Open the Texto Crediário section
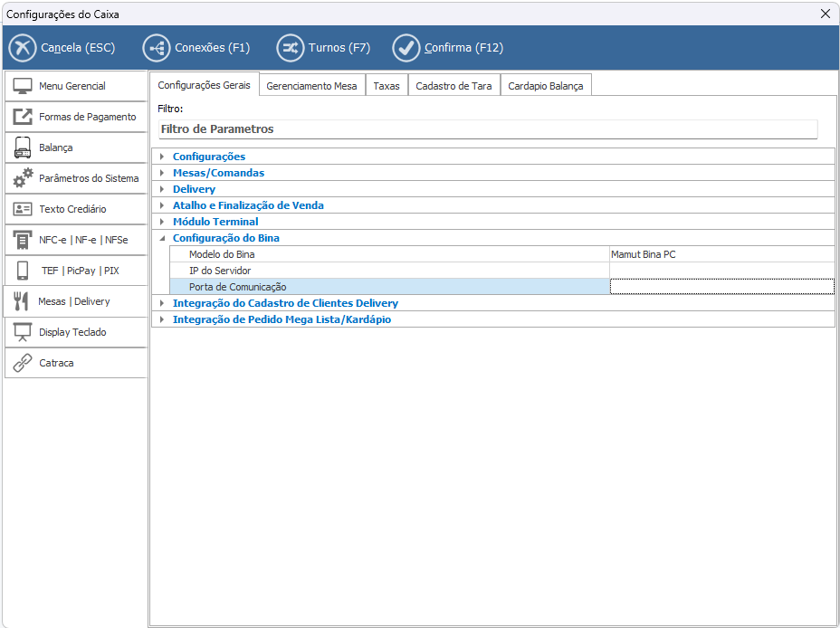Screen dimensions: 840x628 coord(75,209)
